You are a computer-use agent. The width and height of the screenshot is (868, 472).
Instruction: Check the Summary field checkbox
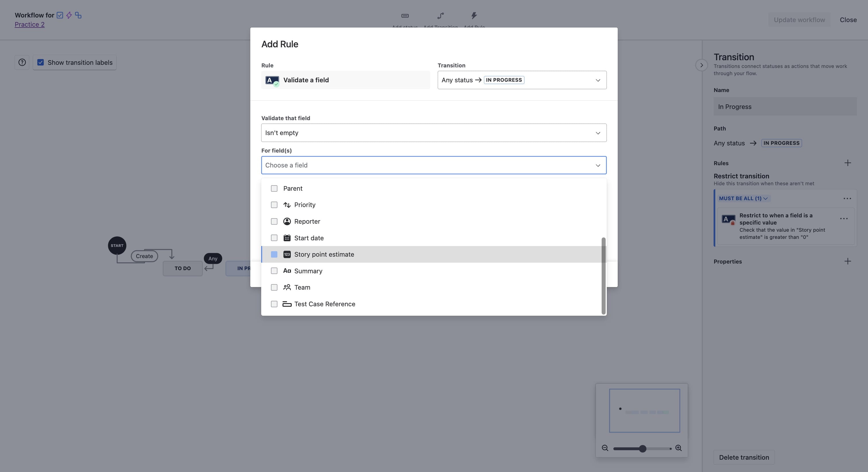click(274, 271)
